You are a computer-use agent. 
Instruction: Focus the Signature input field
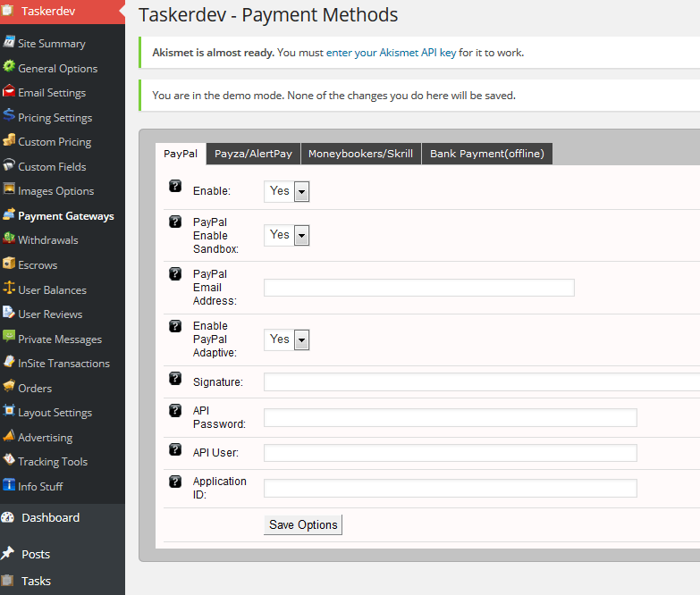click(x=482, y=382)
